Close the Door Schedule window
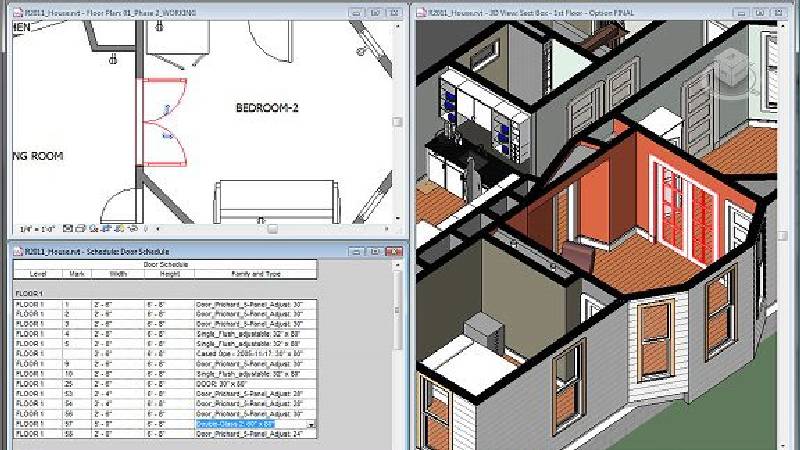800x450 pixels. (393, 252)
